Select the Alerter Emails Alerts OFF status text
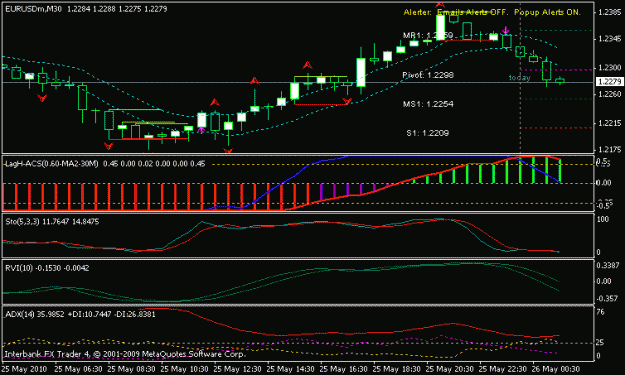Image resolution: width=625 pixels, height=375 pixels. click(456, 12)
